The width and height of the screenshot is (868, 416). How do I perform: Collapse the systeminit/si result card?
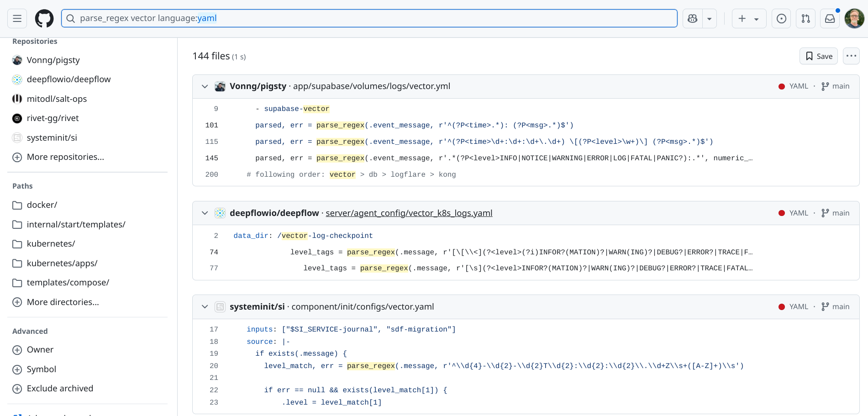pos(205,307)
